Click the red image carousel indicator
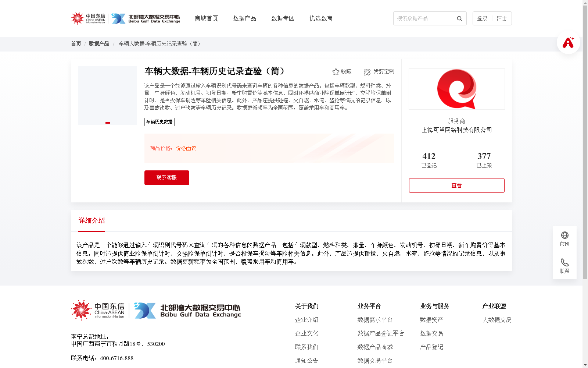This screenshot has height=368, width=588. pos(108,123)
